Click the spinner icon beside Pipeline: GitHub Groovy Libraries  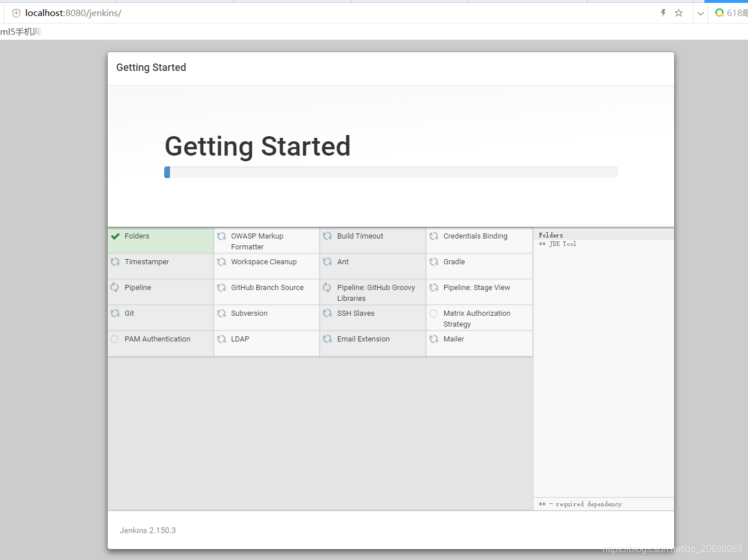[327, 288]
